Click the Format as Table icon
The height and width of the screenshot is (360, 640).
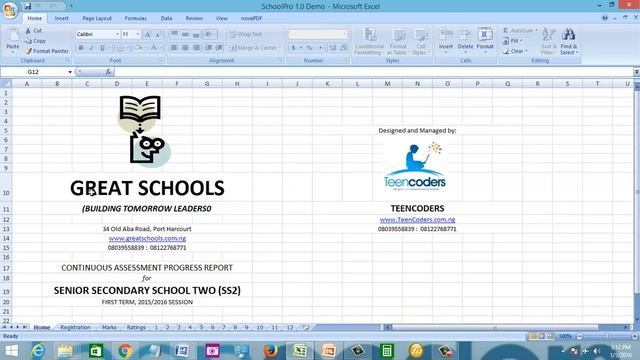coord(398,34)
